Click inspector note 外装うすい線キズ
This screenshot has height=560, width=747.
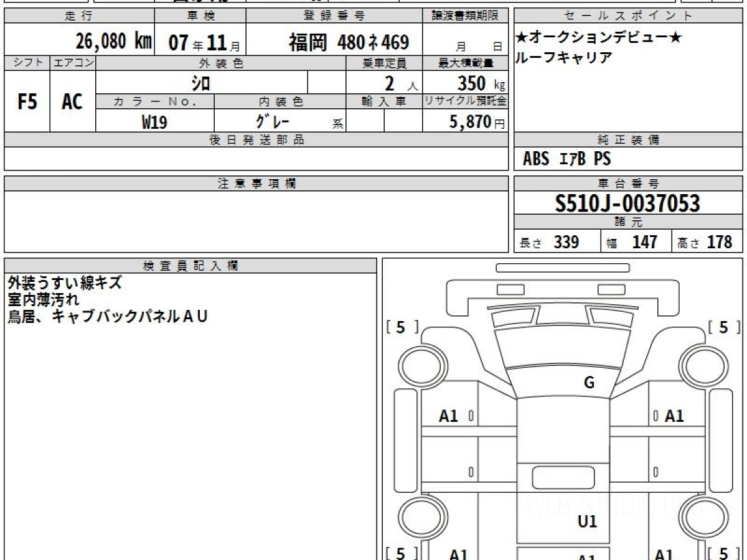[x=65, y=283]
